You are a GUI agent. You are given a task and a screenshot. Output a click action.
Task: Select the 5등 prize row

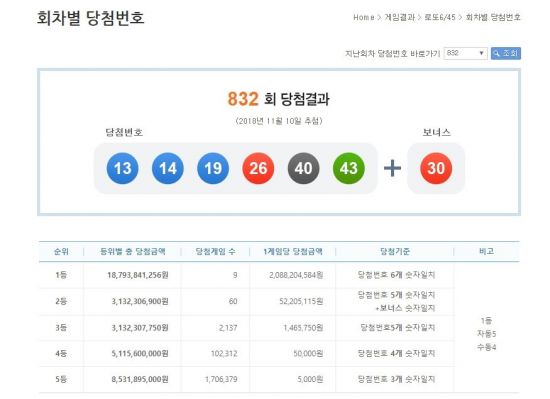(x=247, y=379)
